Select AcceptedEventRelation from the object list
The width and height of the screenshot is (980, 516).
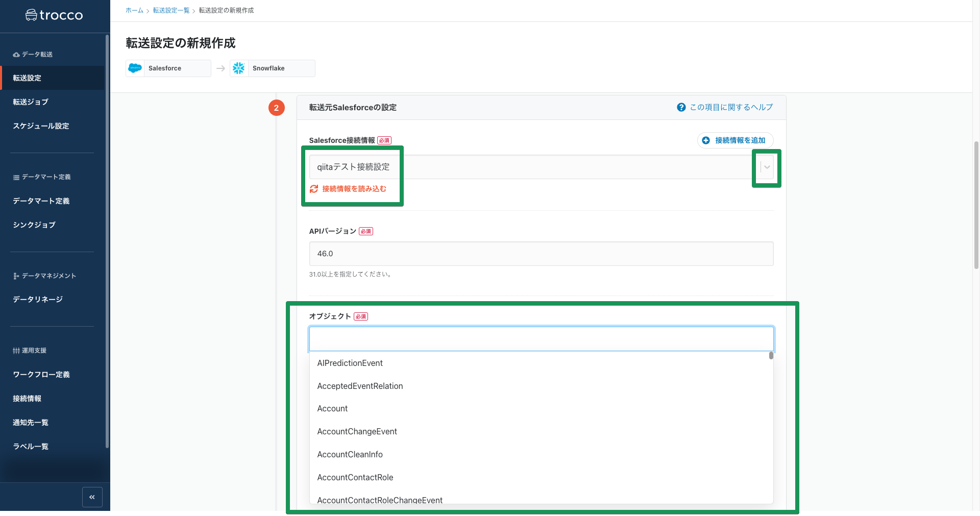coord(541,386)
